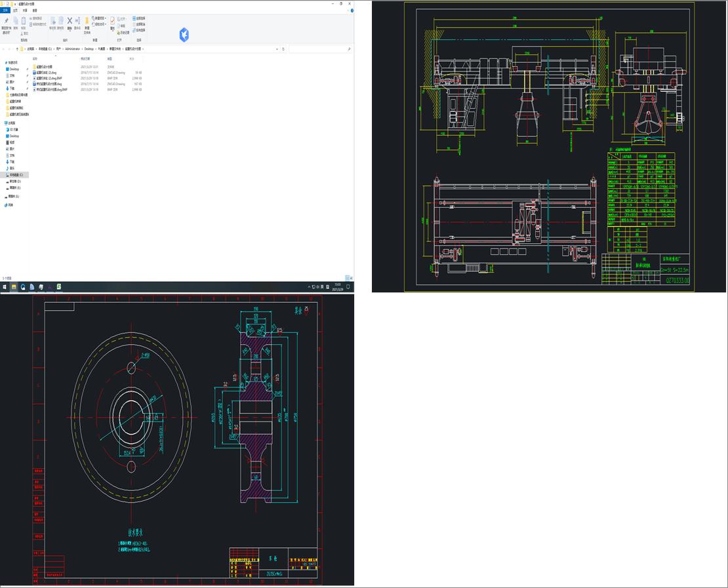The height and width of the screenshot is (588, 728).
Task: Click Invert selection in the ribbon
Action: tap(139, 30)
